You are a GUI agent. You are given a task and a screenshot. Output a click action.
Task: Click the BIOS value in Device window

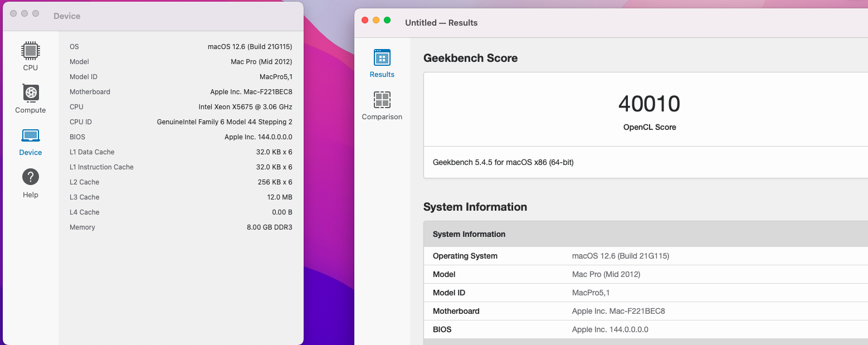click(x=259, y=137)
